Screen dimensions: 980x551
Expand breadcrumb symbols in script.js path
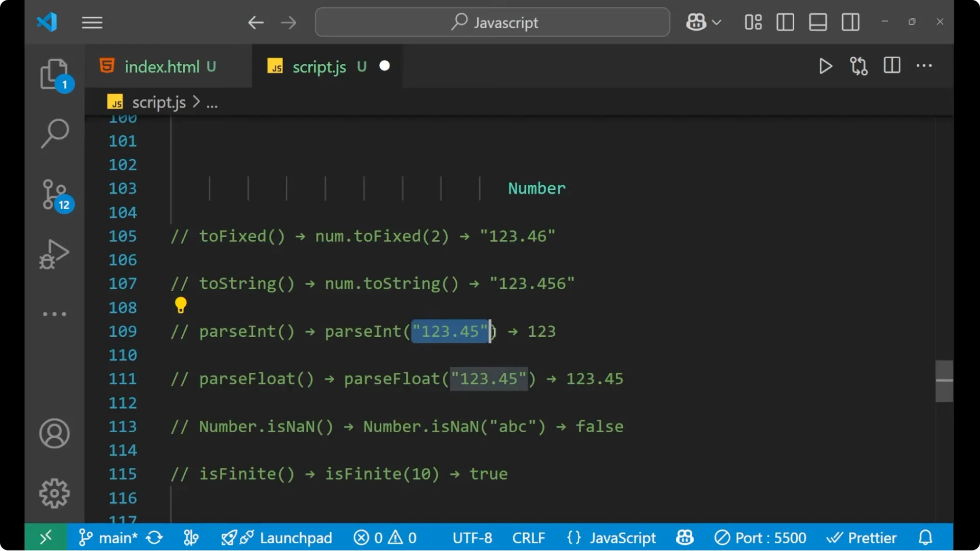coord(212,102)
